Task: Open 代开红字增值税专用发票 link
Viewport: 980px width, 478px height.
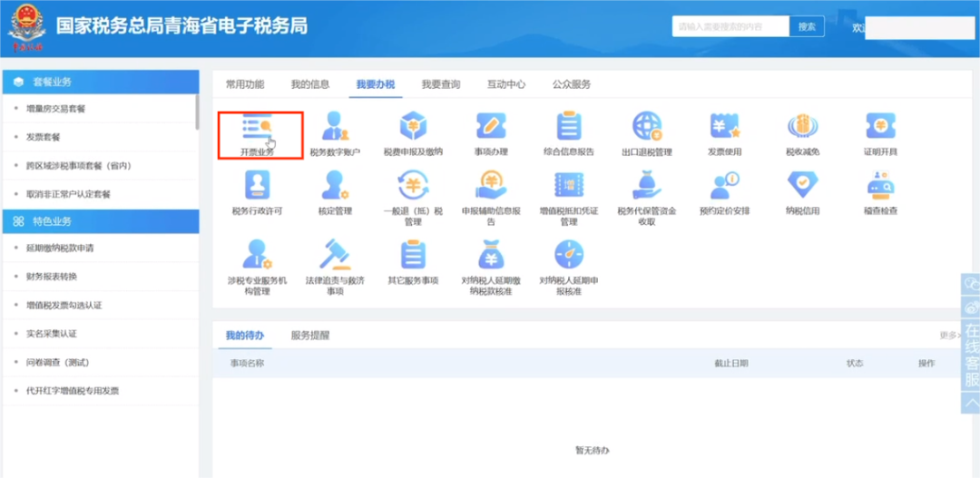Action: tap(73, 391)
